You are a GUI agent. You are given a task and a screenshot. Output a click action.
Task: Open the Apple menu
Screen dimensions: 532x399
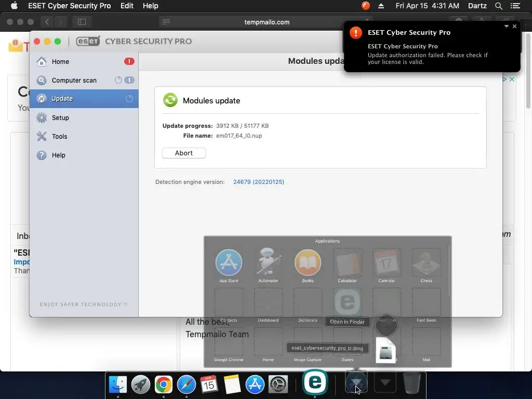[14, 6]
